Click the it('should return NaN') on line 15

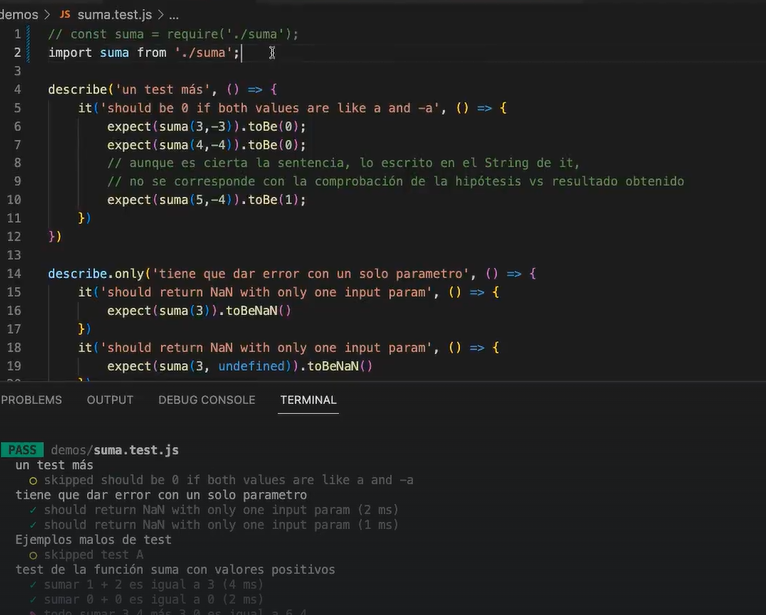[288, 292]
